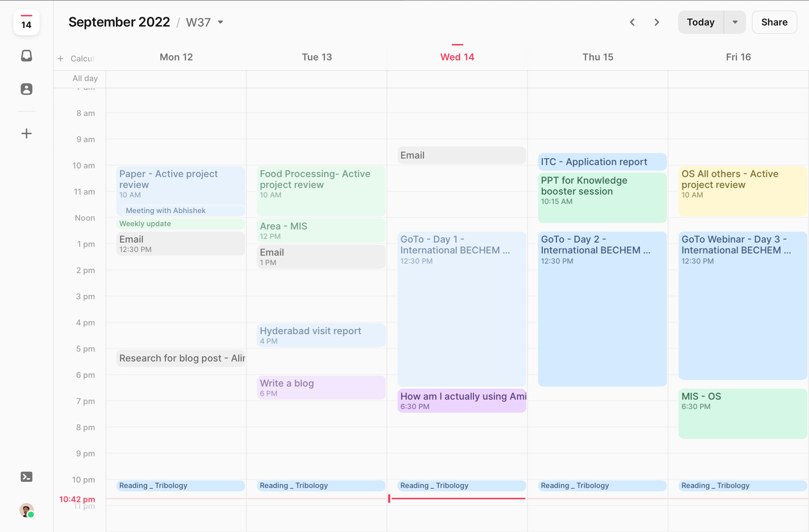
Task: Click the Today button
Action: pos(701,22)
